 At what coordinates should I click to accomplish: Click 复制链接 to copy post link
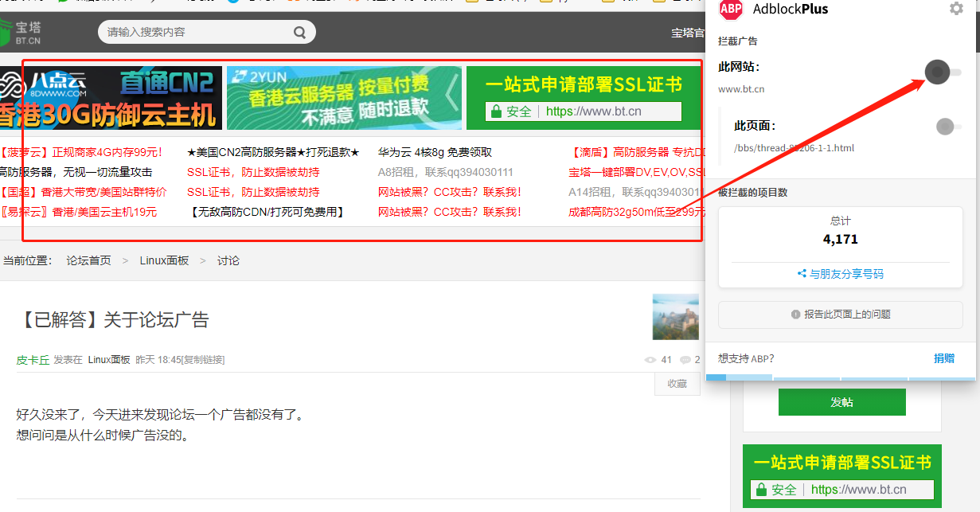click(x=203, y=360)
